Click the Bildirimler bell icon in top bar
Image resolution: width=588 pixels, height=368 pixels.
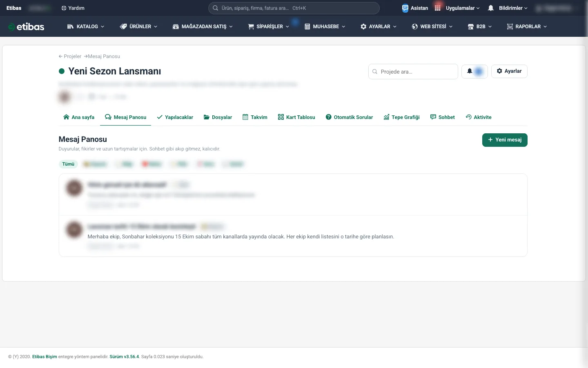coord(491,8)
